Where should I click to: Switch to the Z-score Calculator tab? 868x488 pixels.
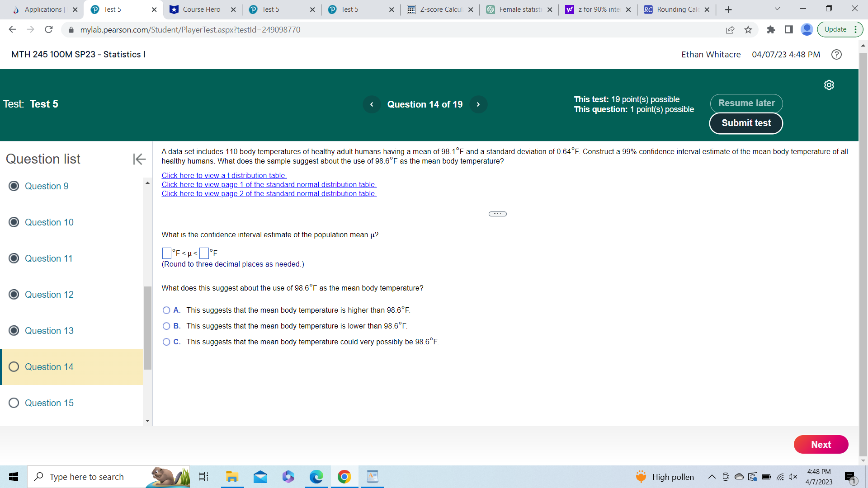[x=440, y=9]
